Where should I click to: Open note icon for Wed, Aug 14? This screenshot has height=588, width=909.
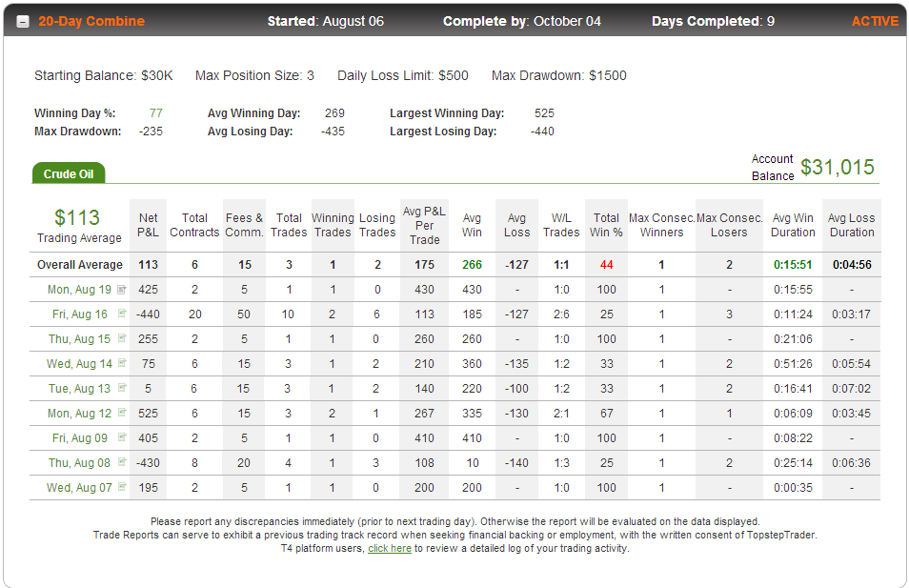122,363
